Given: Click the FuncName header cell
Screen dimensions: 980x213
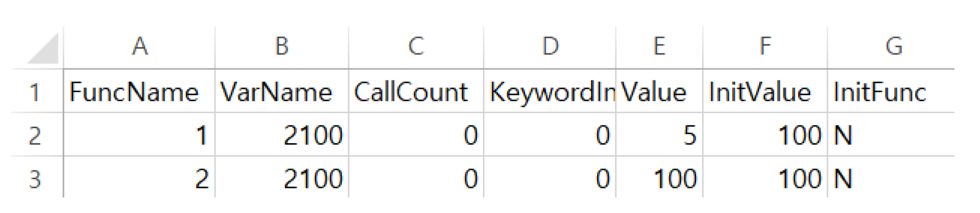Looking at the screenshot, I should click(139, 92).
